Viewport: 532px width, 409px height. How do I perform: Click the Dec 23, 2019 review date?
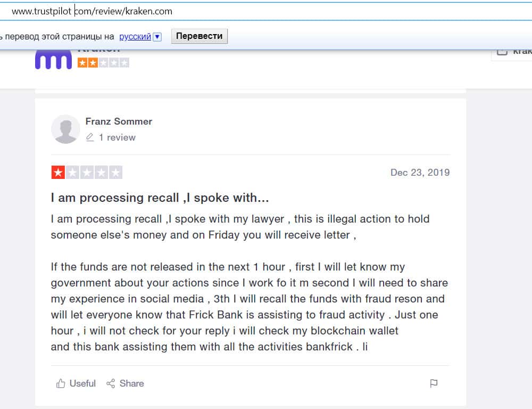420,173
